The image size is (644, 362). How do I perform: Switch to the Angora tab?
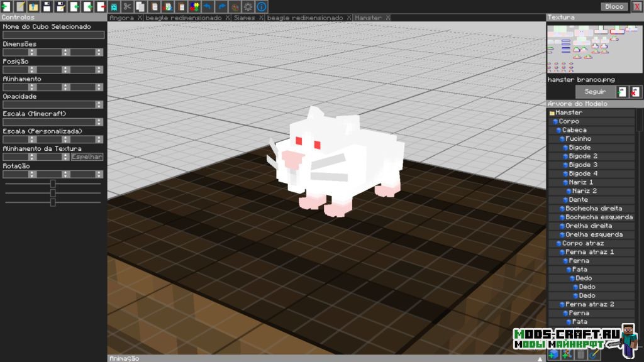(121, 18)
